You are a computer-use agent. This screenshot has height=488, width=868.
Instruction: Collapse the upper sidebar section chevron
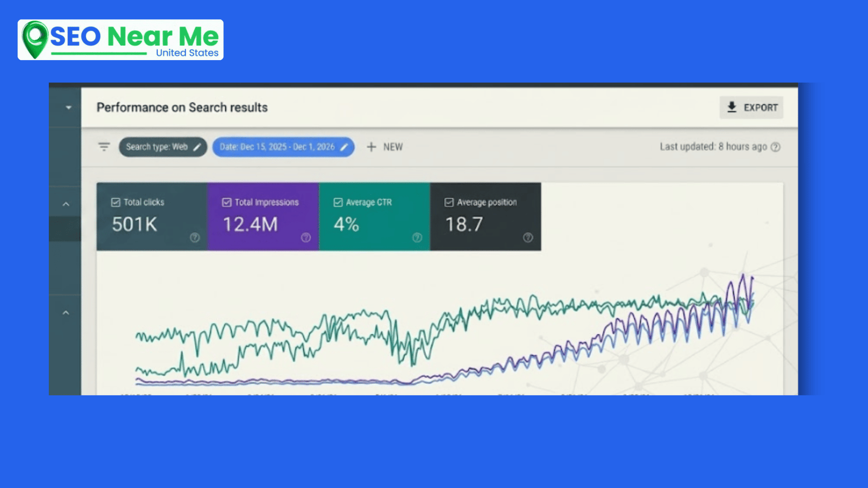coord(66,204)
